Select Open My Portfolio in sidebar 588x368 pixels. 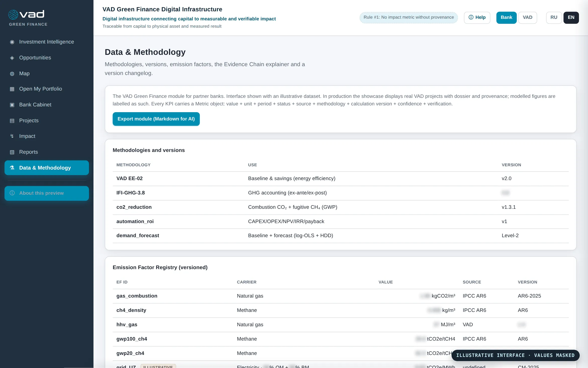coord(47,89)
